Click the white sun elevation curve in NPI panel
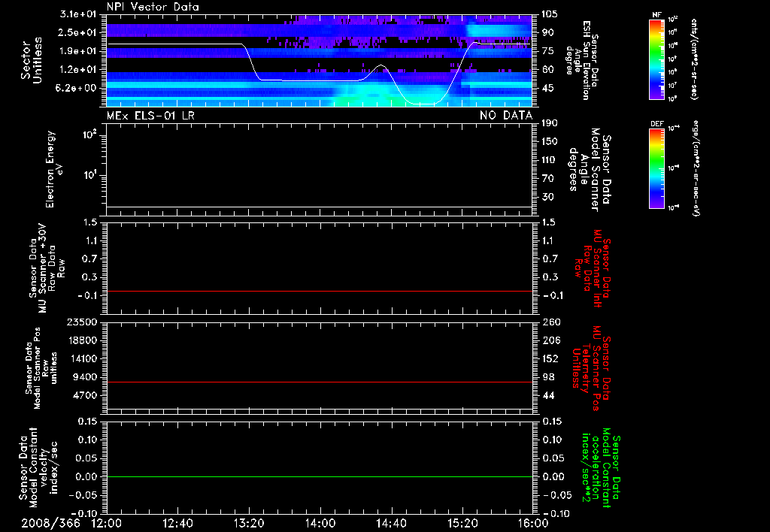770x532 pixels. [x=314, y=80]
